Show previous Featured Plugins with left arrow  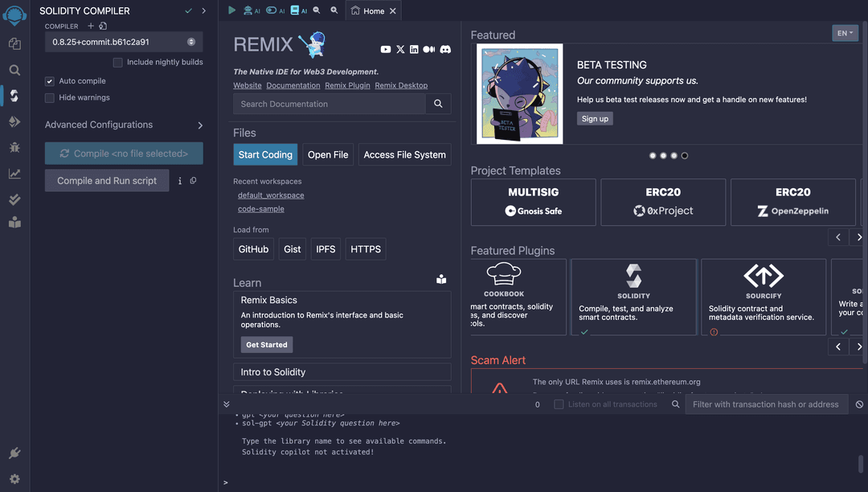[838, 346]
